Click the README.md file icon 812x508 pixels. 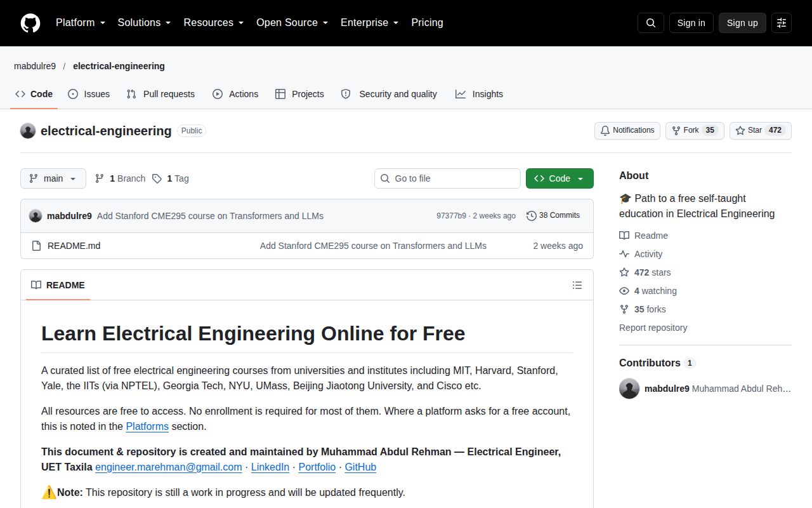coord(36,246)
